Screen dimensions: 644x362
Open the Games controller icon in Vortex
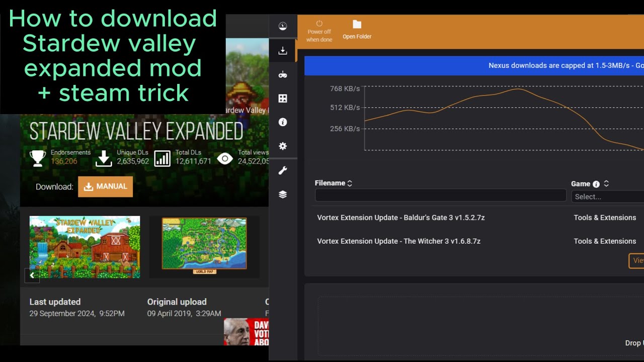click(x=283, y=74)
